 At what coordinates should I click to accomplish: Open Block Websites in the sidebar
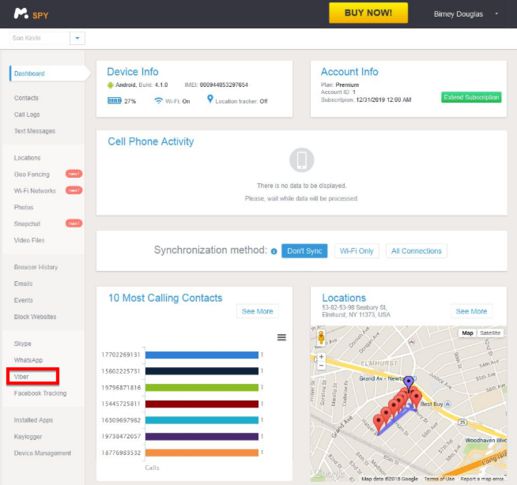(x=35, y=317)
